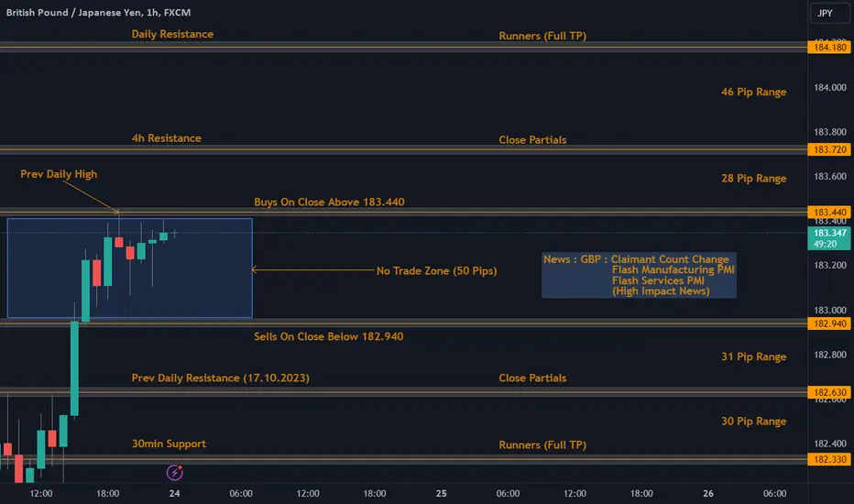Select the 28 Pip Range text

click(754, 178)
